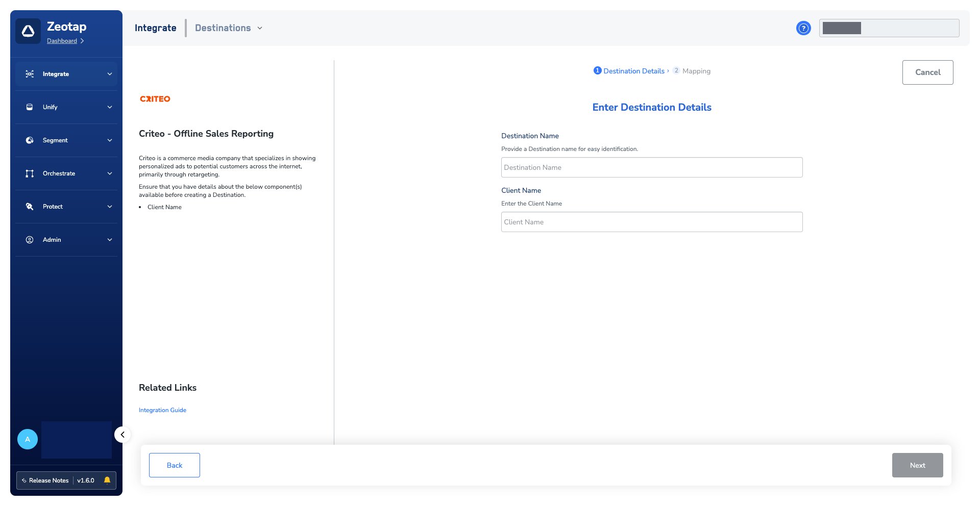
Task: Expand the Segment menu chevron
Action: [110, 140]
